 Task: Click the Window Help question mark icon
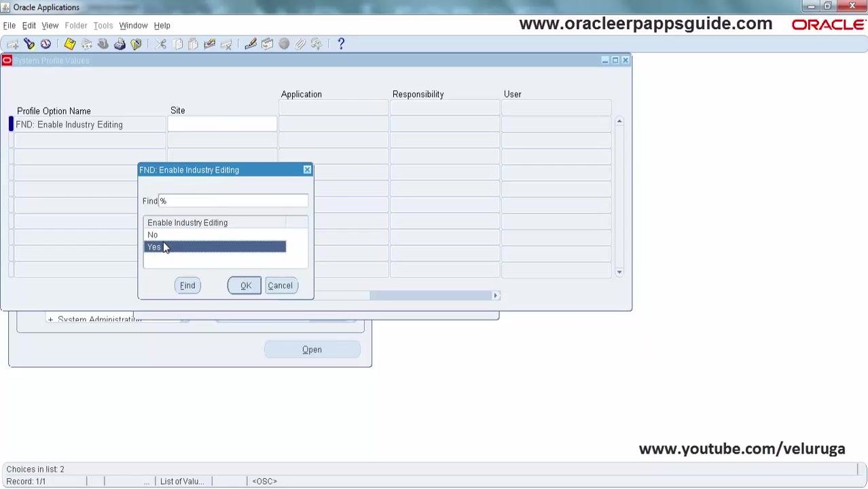[341, 44]
